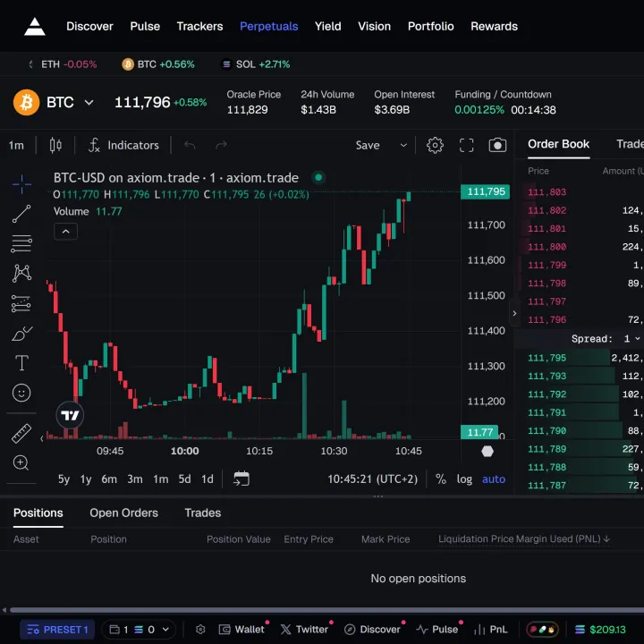Toggle the percent scale mode
The image size is (644, 644).
click(441, 479)
